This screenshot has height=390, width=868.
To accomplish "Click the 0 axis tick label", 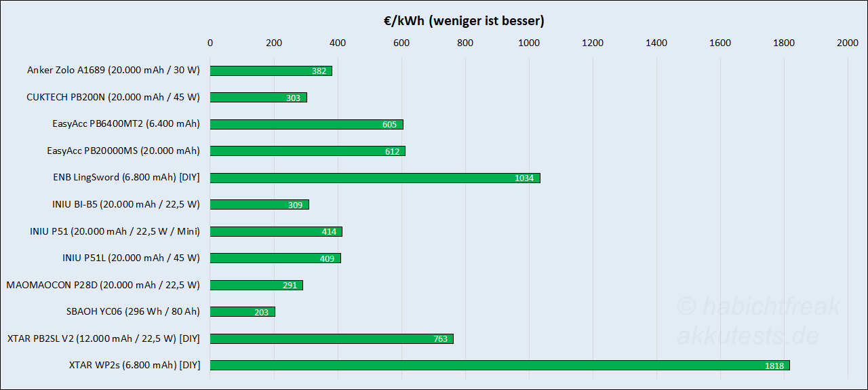I will [210, 43].
